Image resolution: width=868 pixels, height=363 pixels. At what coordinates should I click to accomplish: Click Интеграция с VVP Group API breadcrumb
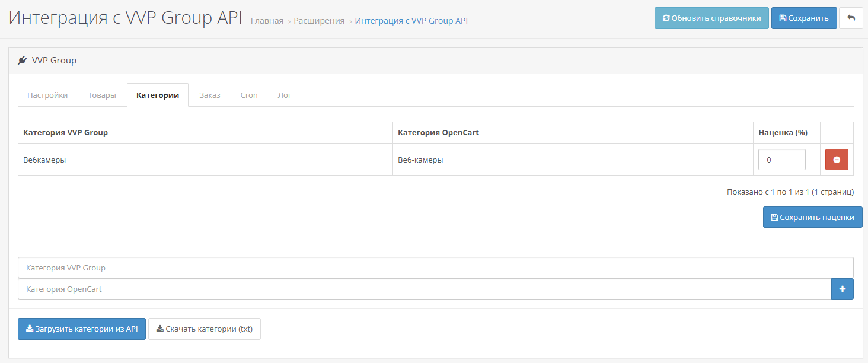click(x=411, y=21)
